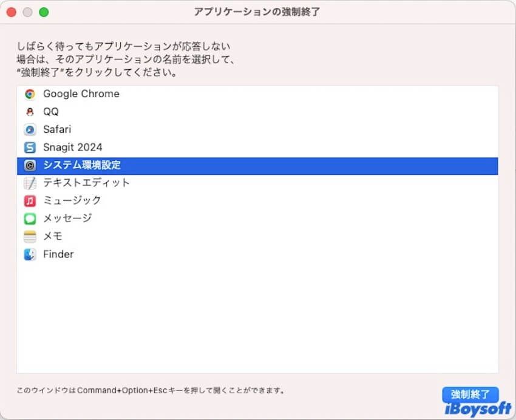Select ミュージック from the list
Viewport: 516px width, 420px height.
(x=72, y=200)
